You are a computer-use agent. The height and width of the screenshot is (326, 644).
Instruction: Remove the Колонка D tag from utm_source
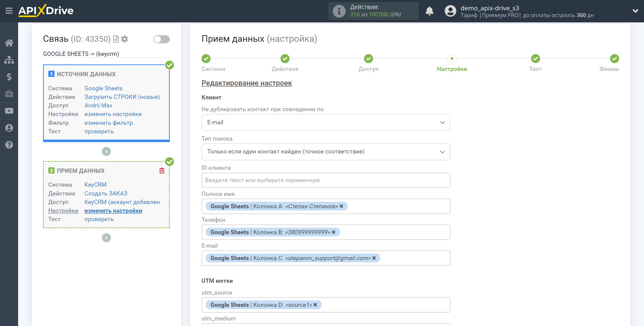pos(315,305)
